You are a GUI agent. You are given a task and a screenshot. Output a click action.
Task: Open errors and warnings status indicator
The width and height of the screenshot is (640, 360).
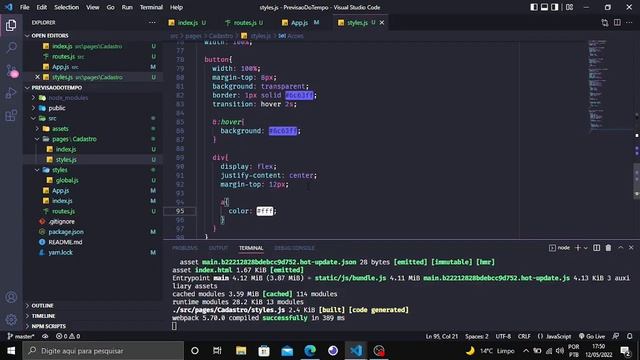[x=68, y=336]
